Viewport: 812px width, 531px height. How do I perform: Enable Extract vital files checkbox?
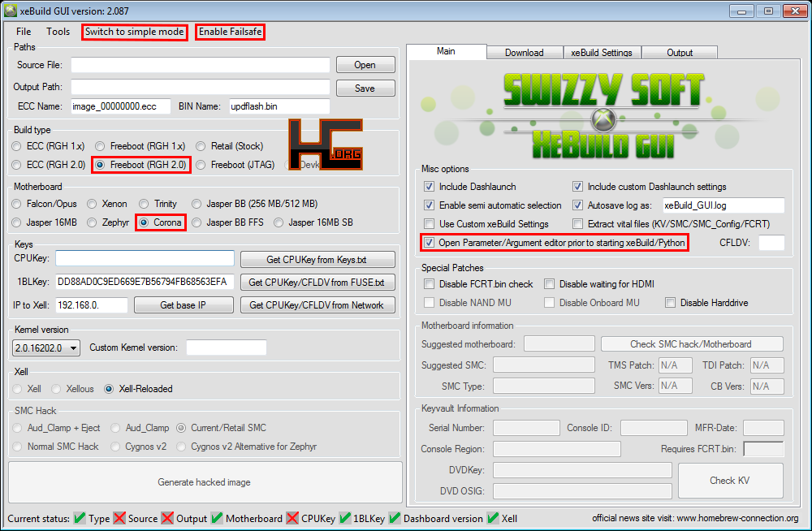[577, 224]
